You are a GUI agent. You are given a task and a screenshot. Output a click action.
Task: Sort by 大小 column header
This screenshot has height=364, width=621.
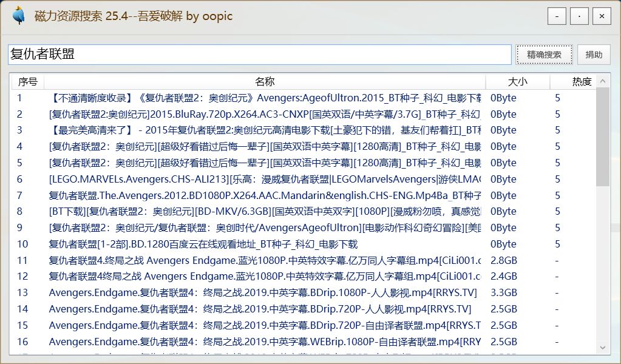[518, 81]
